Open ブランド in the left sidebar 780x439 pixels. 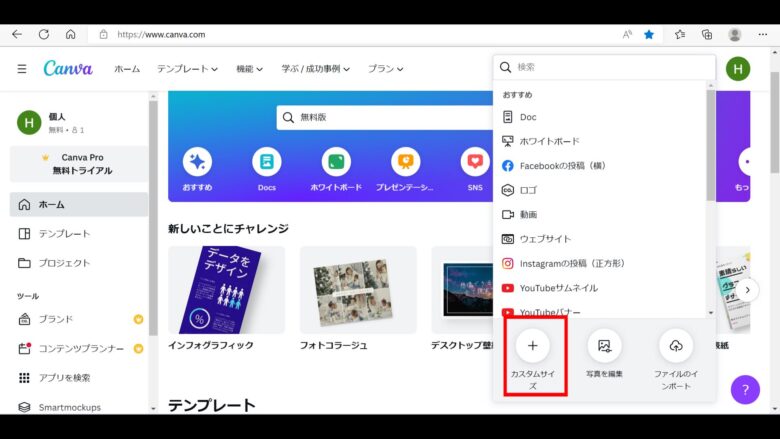(x=79, y=319)
